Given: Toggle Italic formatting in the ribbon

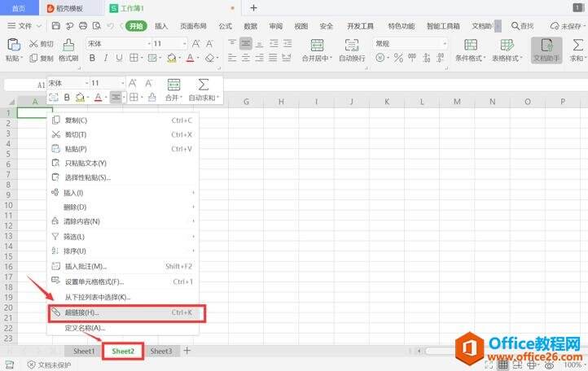Looking at the screenshot, I should (x=106, y=58).
